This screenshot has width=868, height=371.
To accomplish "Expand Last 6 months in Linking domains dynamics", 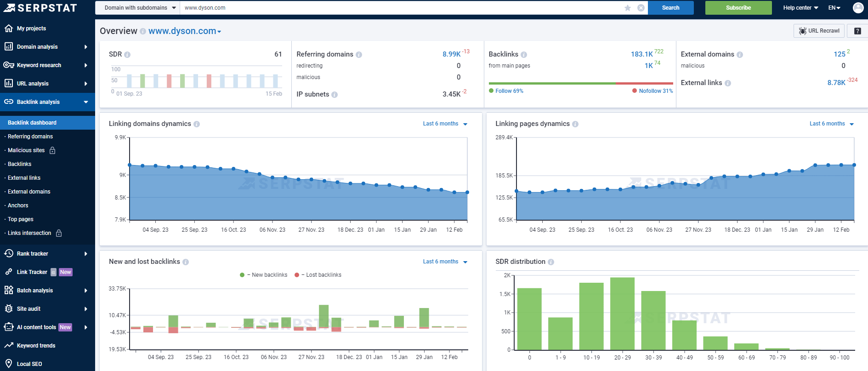I will tap(445, 124).
